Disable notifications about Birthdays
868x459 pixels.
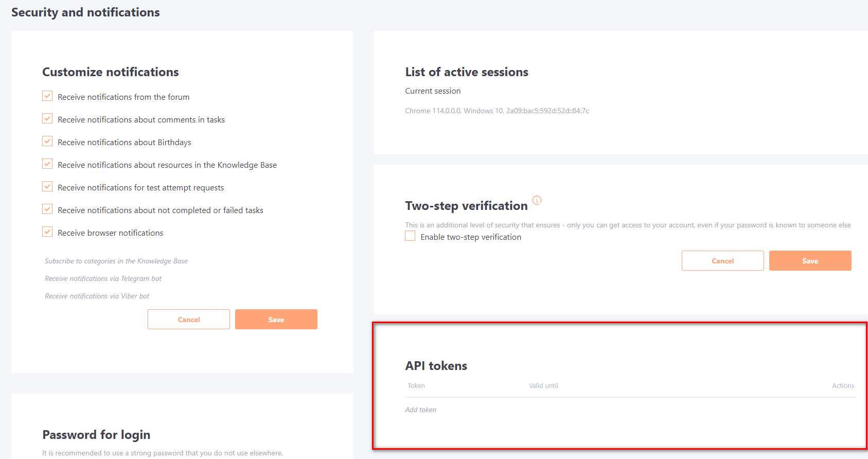(47, 142)
